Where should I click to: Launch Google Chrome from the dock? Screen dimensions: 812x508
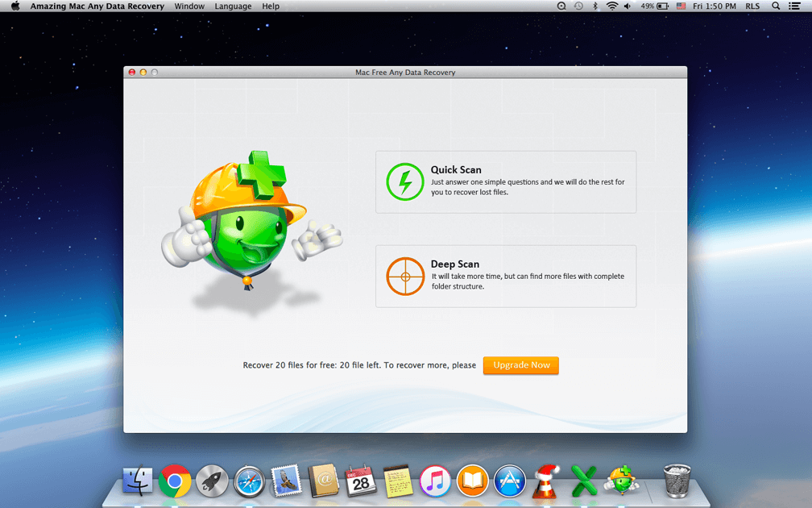pos(175,481)
